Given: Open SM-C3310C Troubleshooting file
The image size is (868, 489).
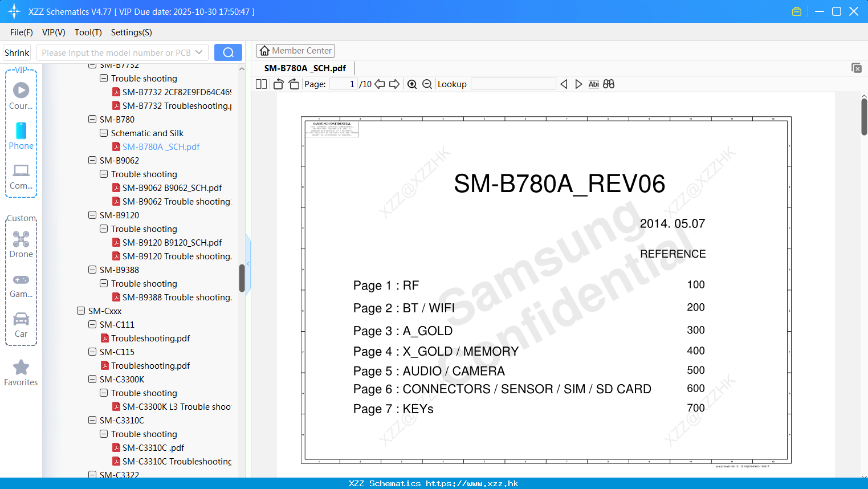Looking at the screenshot, I should click(x=172, y=461).
